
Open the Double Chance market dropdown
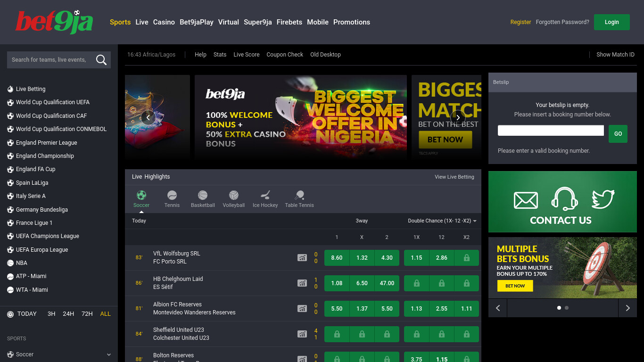(442, 221)
